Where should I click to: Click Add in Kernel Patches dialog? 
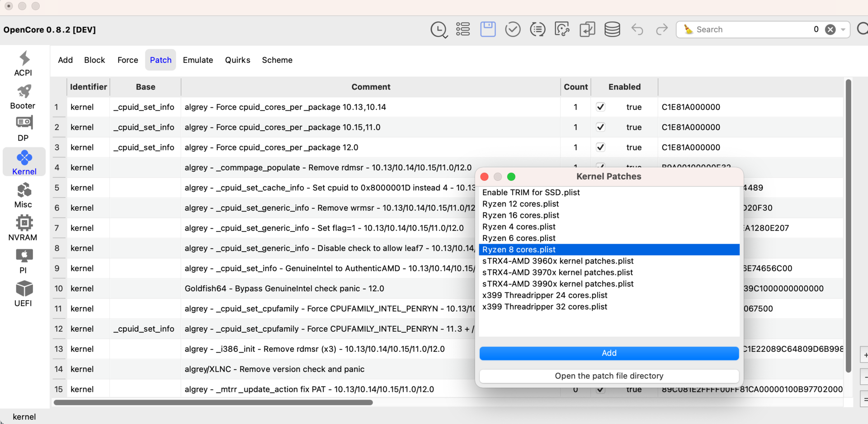[x=609, y=353]
